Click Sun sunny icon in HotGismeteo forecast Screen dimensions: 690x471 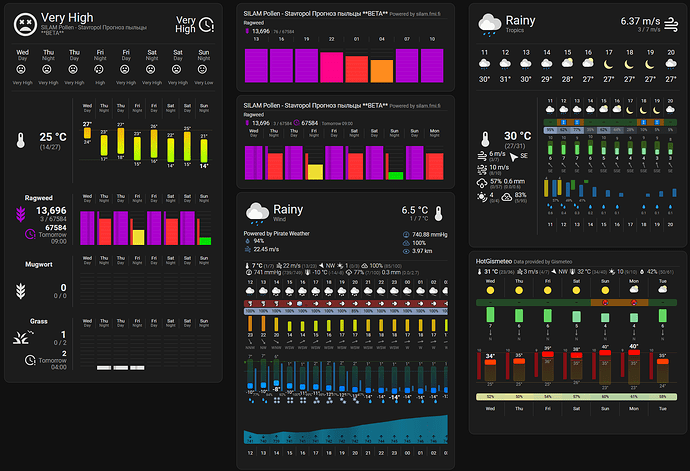605,290
